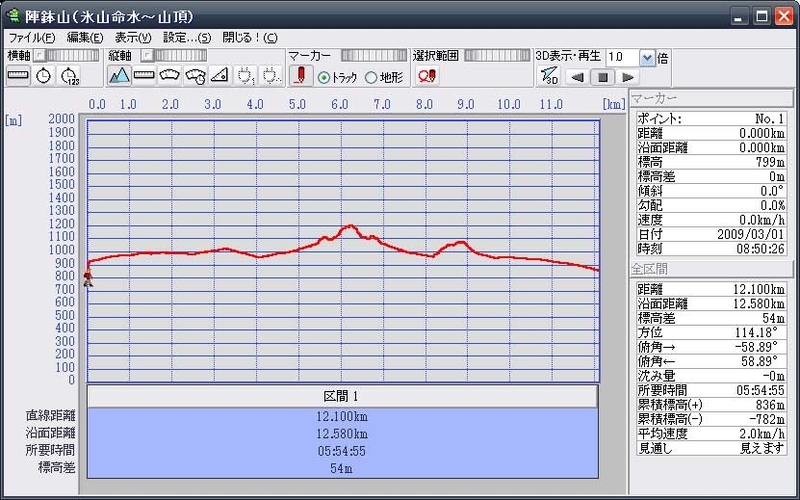Click the 速度 0.0km/h row
This screenshot has height=500, width=800.
(x=711, y=220)
